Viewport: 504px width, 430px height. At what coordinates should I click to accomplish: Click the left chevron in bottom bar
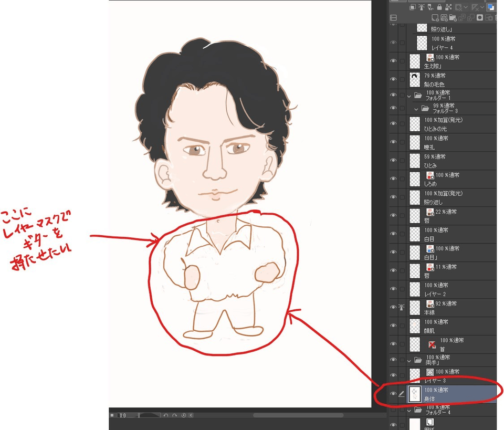(x=191, y=415)
